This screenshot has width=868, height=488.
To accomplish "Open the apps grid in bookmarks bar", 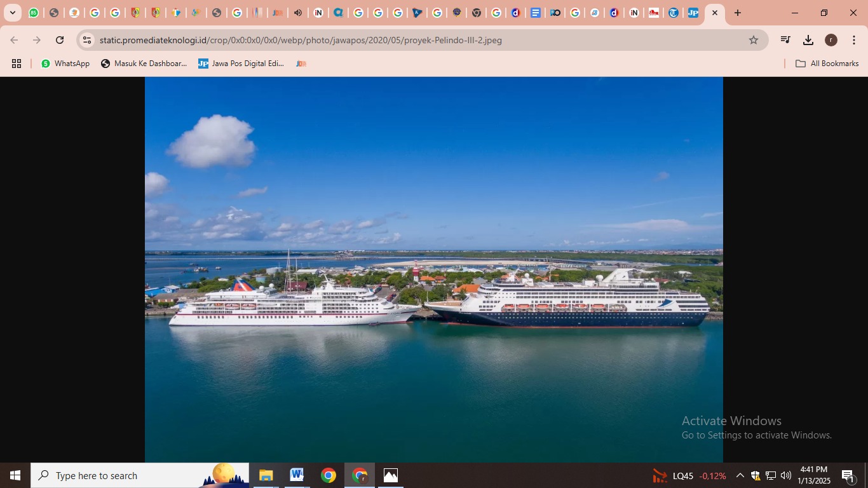I will point(17,64).
